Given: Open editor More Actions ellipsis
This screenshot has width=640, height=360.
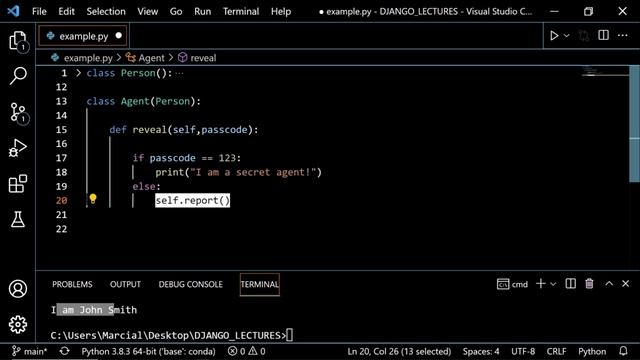Looking at the screenshot, I should point(622,36).
